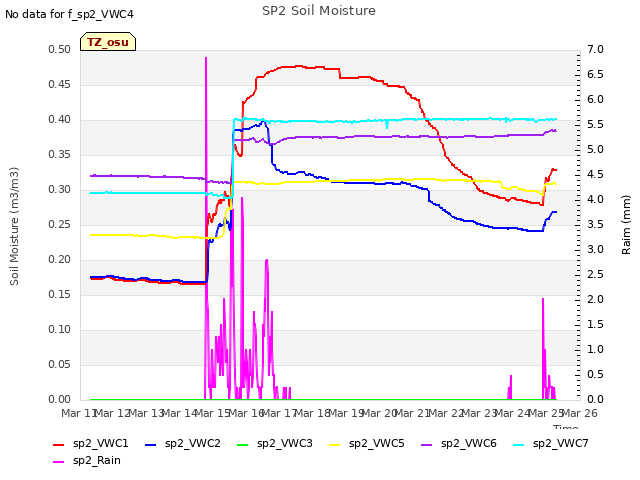Viewport: 640px width, 480px height.
Task: Click the 5.0 right axis tick label
Action: coord(595,150)
